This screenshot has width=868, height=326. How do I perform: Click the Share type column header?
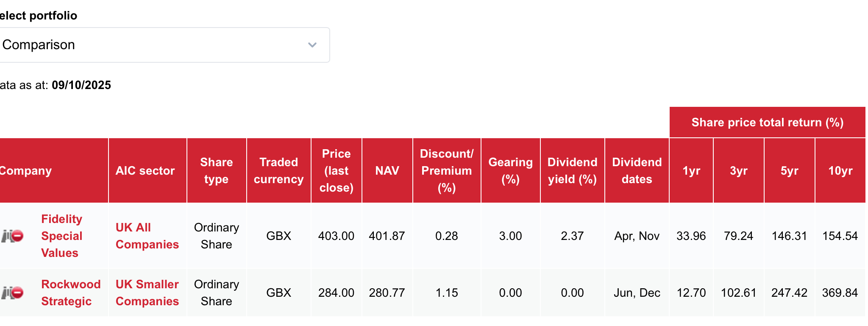[217, 170]
